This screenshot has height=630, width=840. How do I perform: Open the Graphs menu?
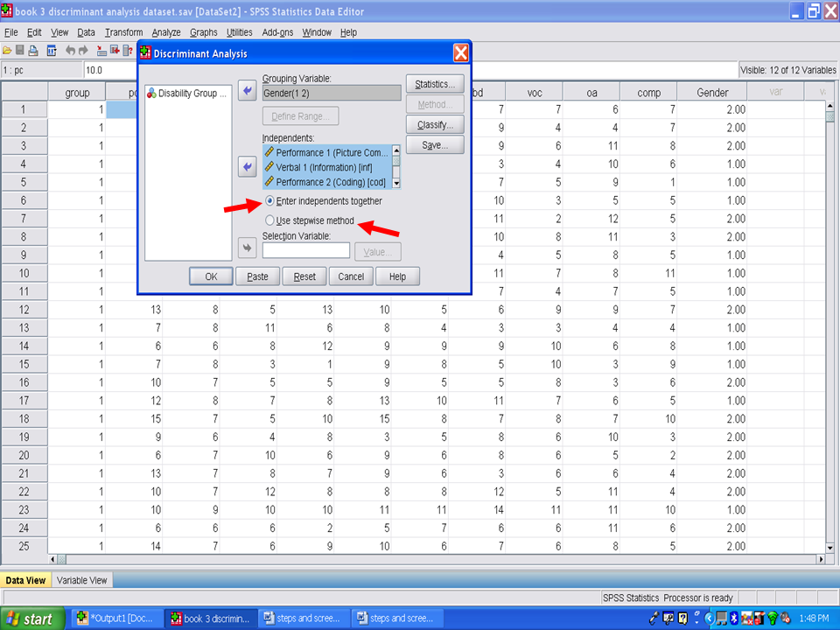click(x=203, y=32)
